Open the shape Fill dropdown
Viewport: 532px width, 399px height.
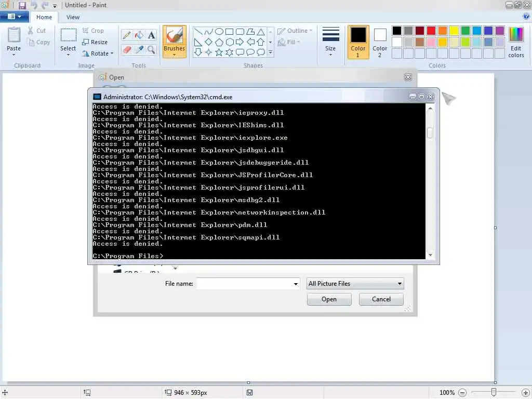point(289,42)
